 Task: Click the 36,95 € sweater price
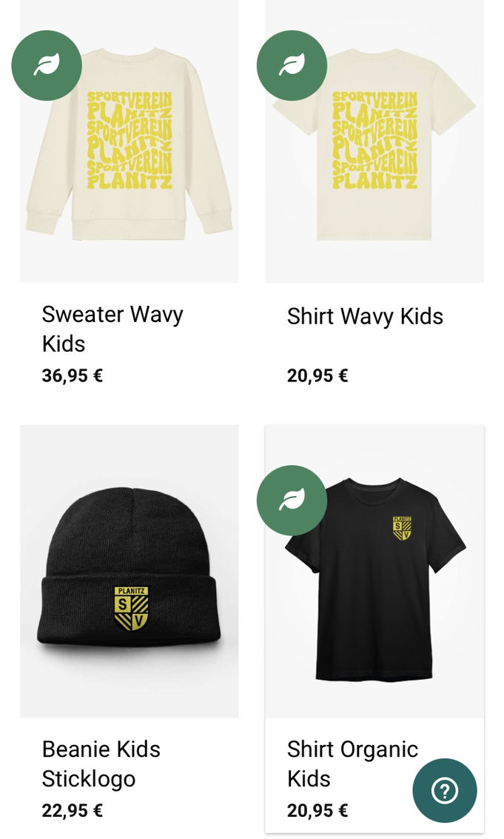pos(72,375)
